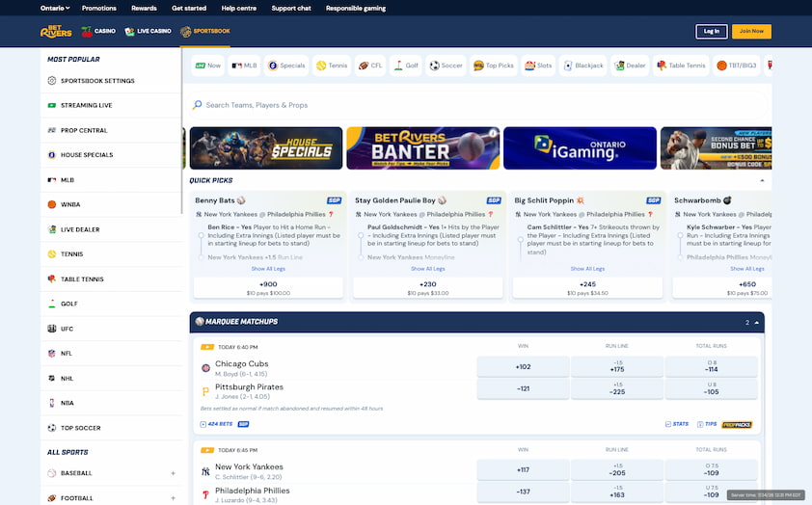Open Promotions in top menu
The image size is (812, 505).
(99, 8)
